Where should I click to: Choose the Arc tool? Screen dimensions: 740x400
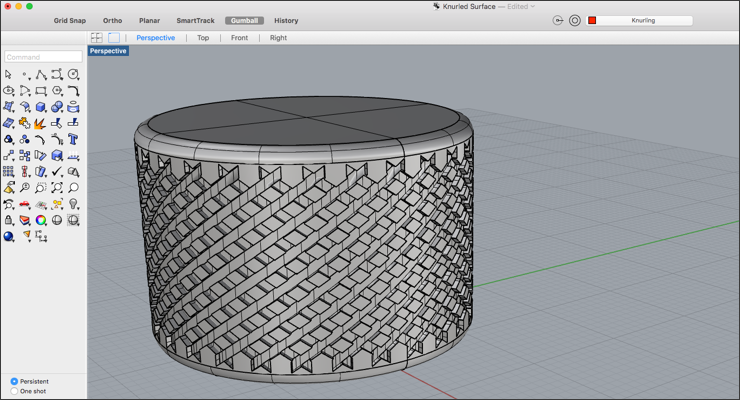[25, 91]
